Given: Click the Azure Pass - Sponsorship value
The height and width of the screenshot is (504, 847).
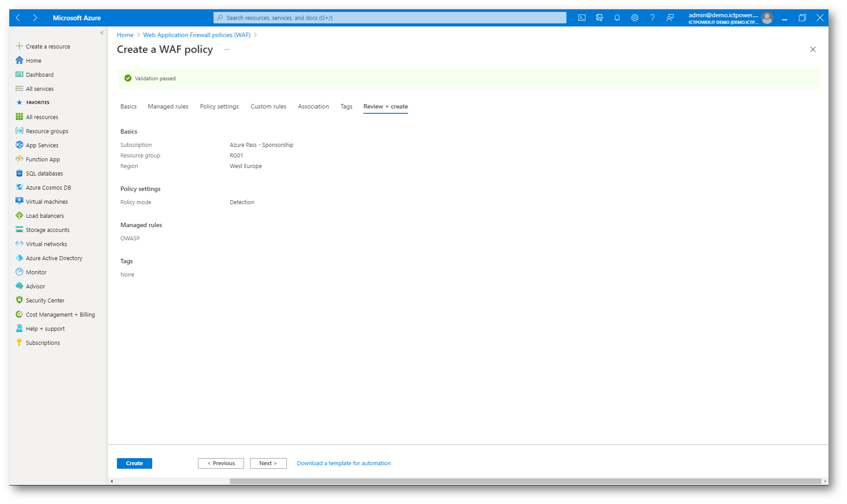Looking at the screenshot, I should pos(261,145).
